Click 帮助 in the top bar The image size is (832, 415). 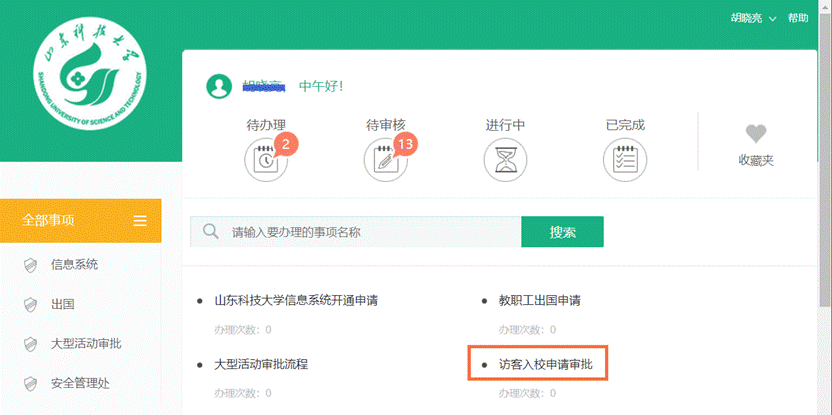798,18
